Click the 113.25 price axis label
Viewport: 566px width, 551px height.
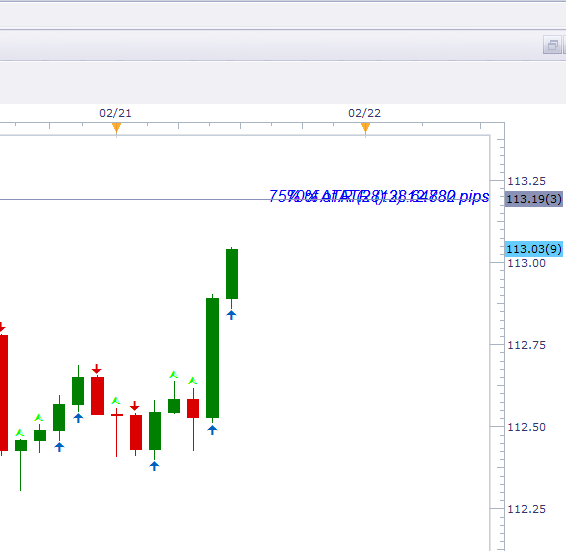tap(526, 181)
